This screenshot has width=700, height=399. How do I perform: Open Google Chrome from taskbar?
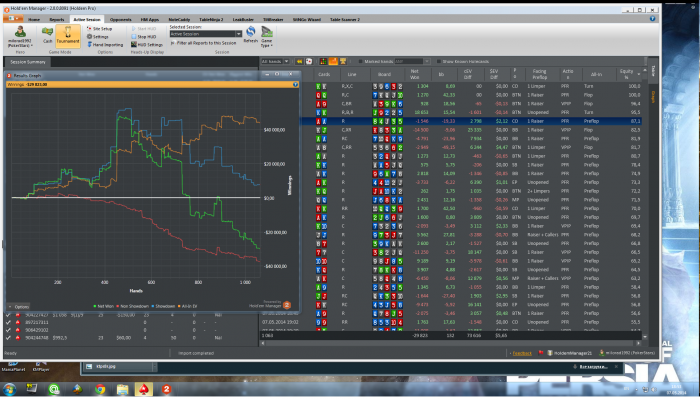click(100, 389)
